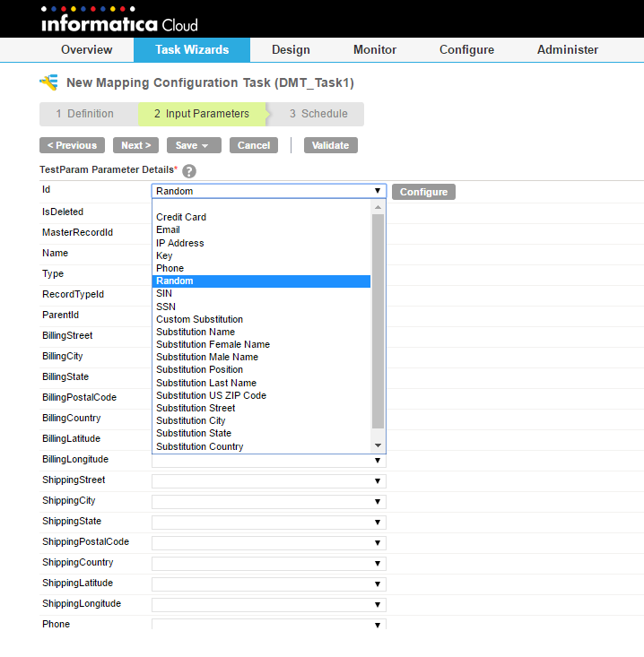Open the Phone field dropdown
644x657 pixels.
tap(269, 625)
